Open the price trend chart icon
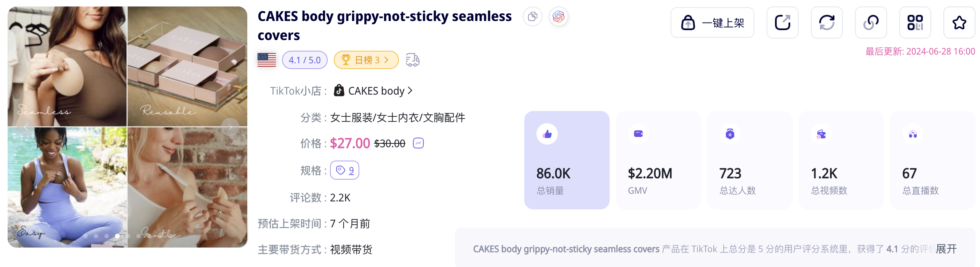 (x=418, y=143)
